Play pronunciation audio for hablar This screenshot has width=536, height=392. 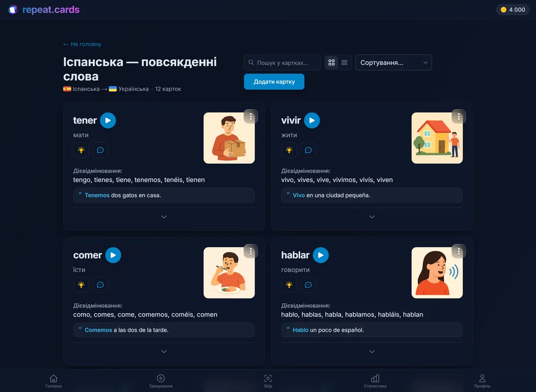(321, 255)
